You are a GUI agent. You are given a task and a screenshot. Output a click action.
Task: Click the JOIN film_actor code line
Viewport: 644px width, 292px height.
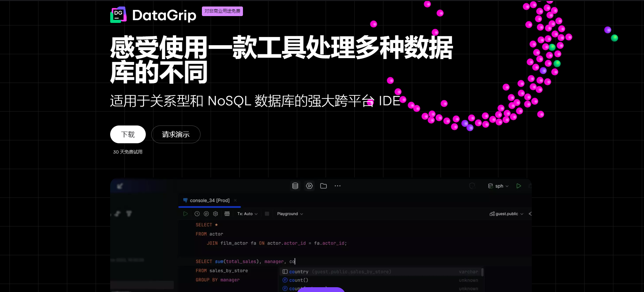277,243
